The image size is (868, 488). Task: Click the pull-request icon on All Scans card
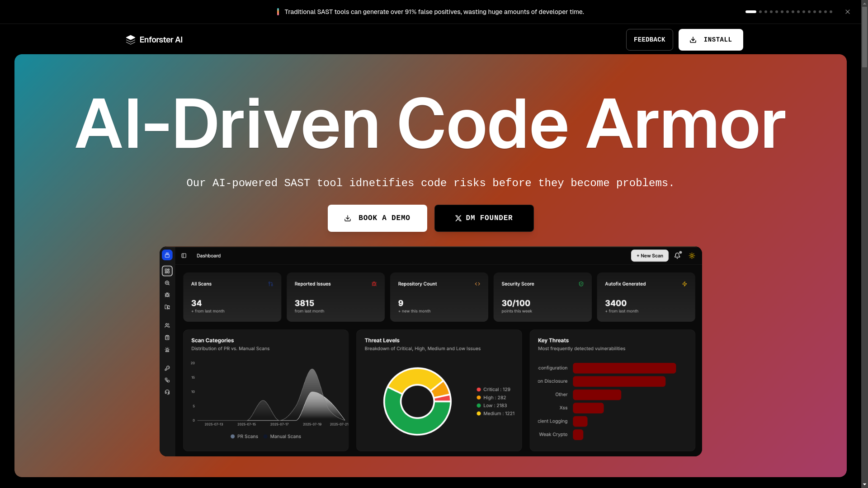271,284
